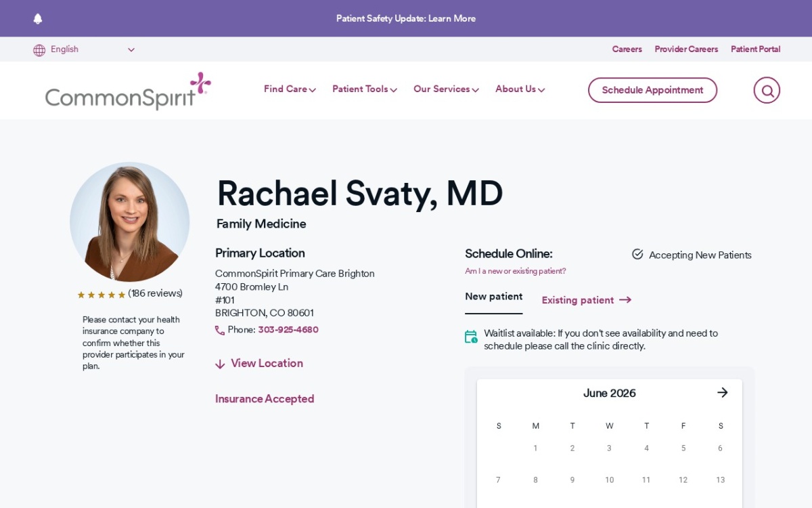Click the View Location down-arrow icon

[220, 364]
